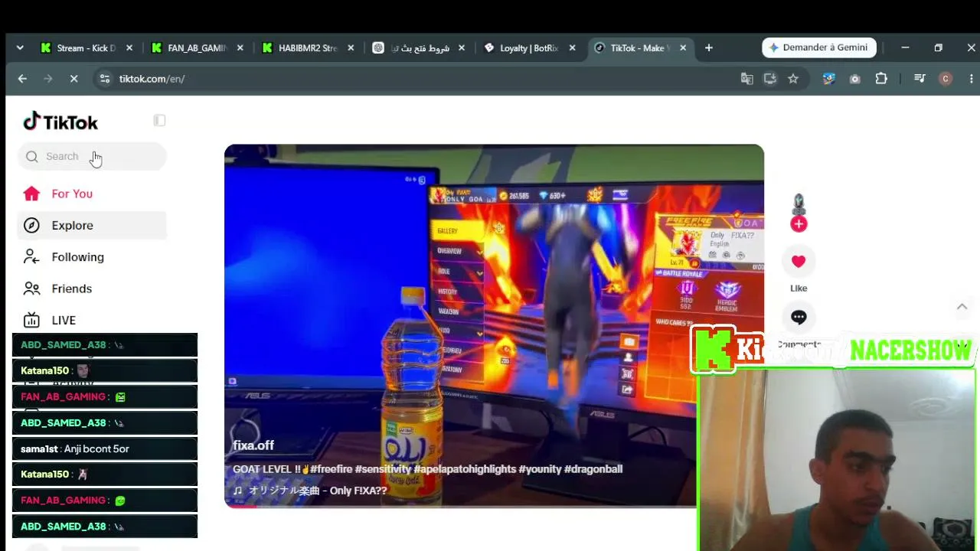Stop loading the current page
Viewport: 980px width, 551px height.
(x=73, y=79)
